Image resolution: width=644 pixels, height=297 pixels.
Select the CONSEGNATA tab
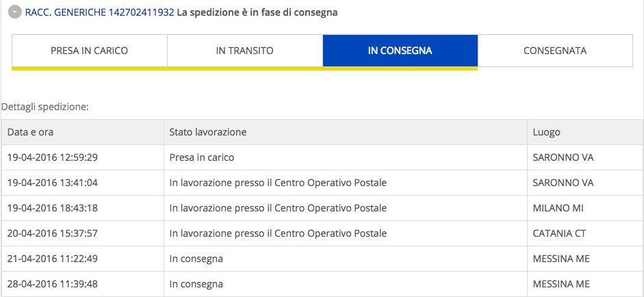coord(555,51)
